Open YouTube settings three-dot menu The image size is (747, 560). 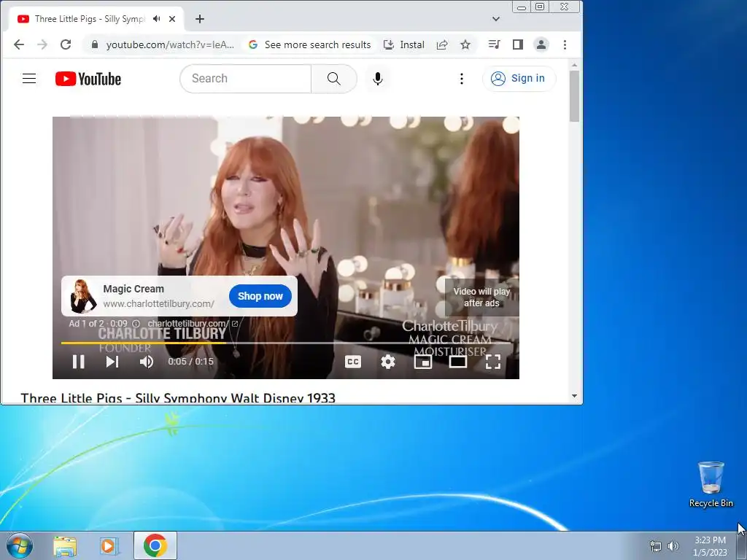click(461, 79)
